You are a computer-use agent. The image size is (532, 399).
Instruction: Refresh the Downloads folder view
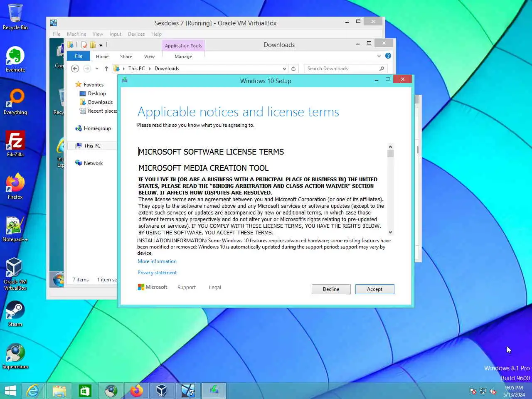[x=293, y=69]
